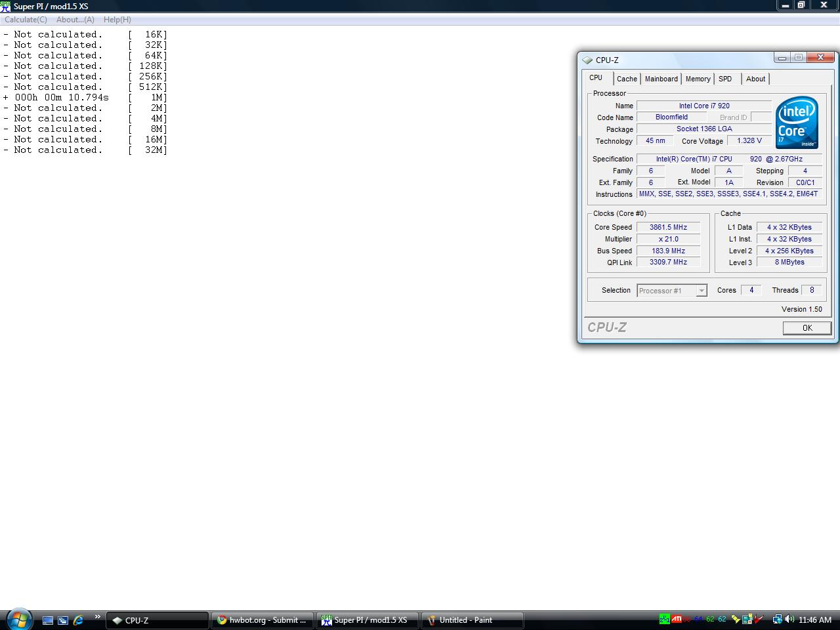Close the CPU-Z window
This screenshot has width=840, height=630.
pyautogui.click(x=820, y=58)
